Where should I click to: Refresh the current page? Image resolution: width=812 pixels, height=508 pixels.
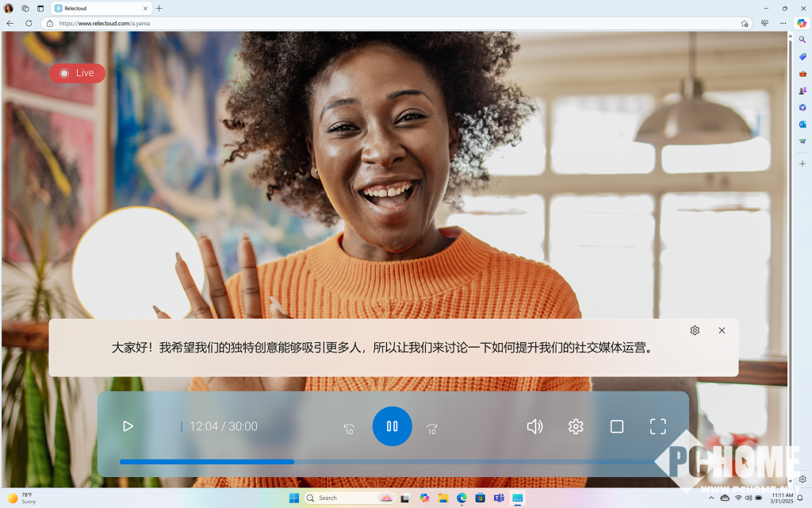[x=29, y=23]
